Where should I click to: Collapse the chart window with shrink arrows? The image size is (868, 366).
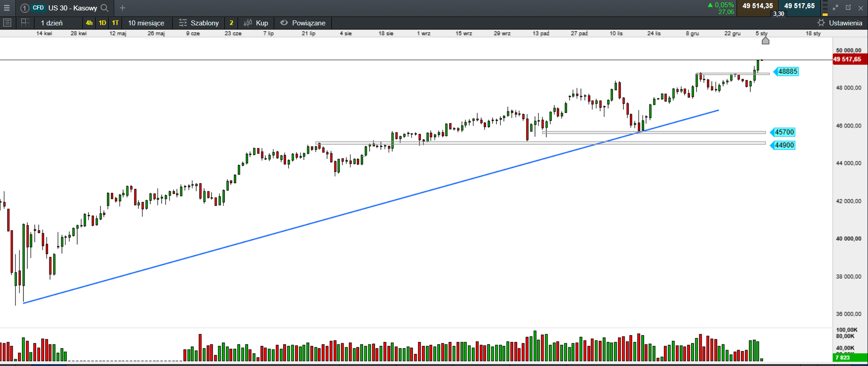[835, 8]
